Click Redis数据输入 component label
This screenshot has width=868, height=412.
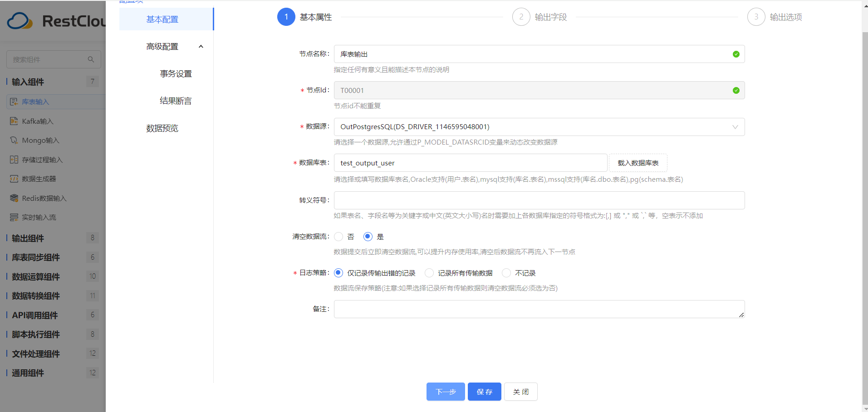[x=44, y=198]
